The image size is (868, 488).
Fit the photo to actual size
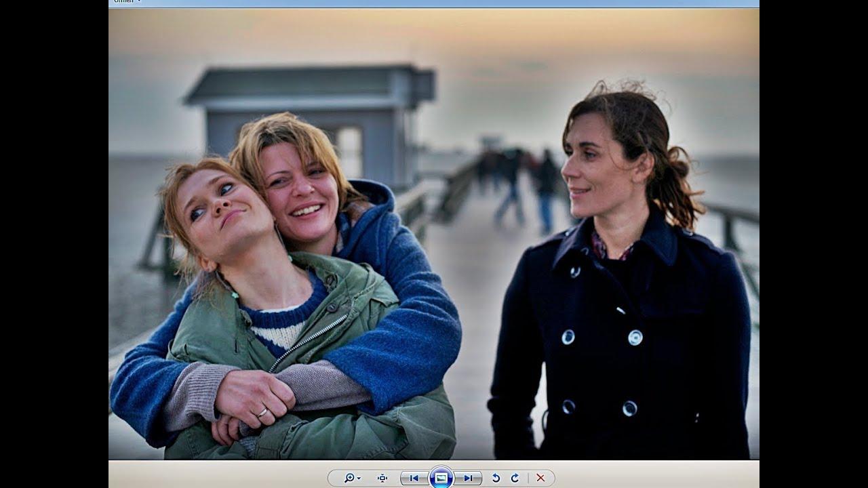click(x=382, y=478)
